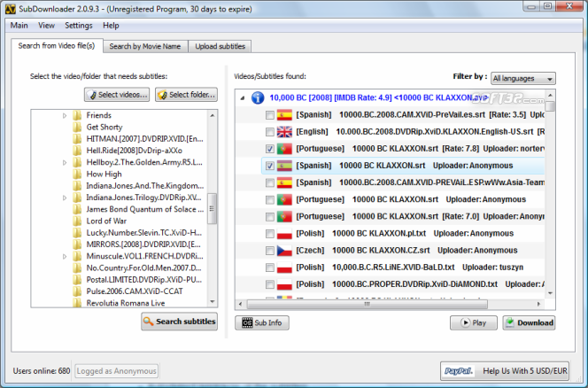The image size is (588, 388).
Task: Click the Hell.Ride[2008] folder icon
Action: click(77, 151)
